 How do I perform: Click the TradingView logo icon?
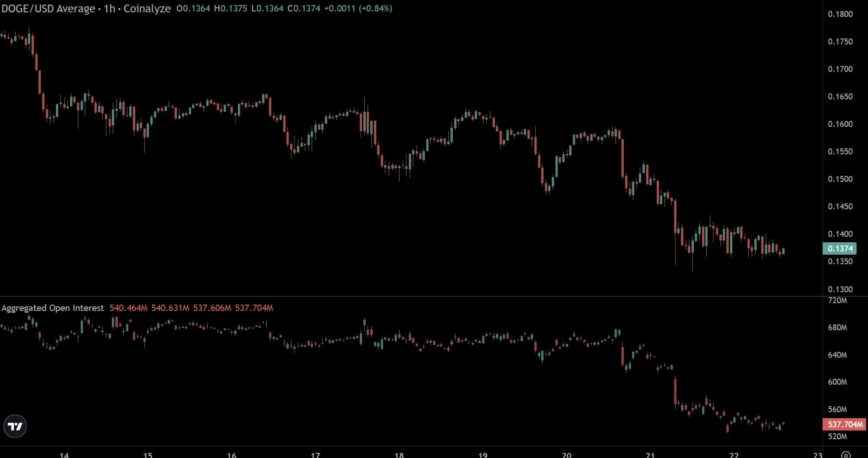tap(15, 426)
